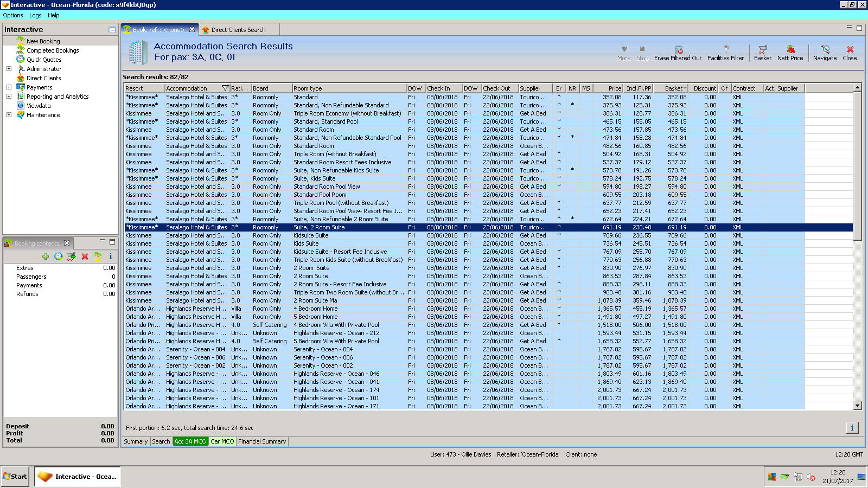Switch to the Financial Summary tab

(x=262, y=441)
